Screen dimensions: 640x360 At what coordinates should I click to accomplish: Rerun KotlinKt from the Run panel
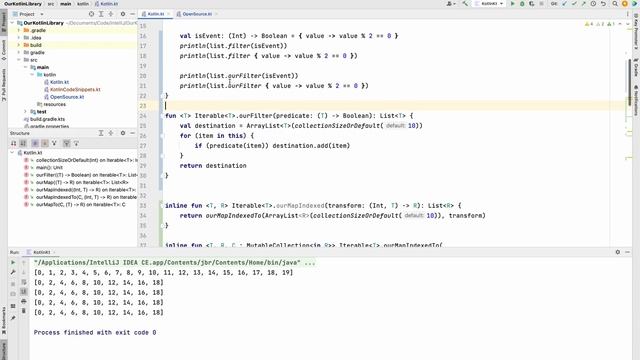(13, 262)
